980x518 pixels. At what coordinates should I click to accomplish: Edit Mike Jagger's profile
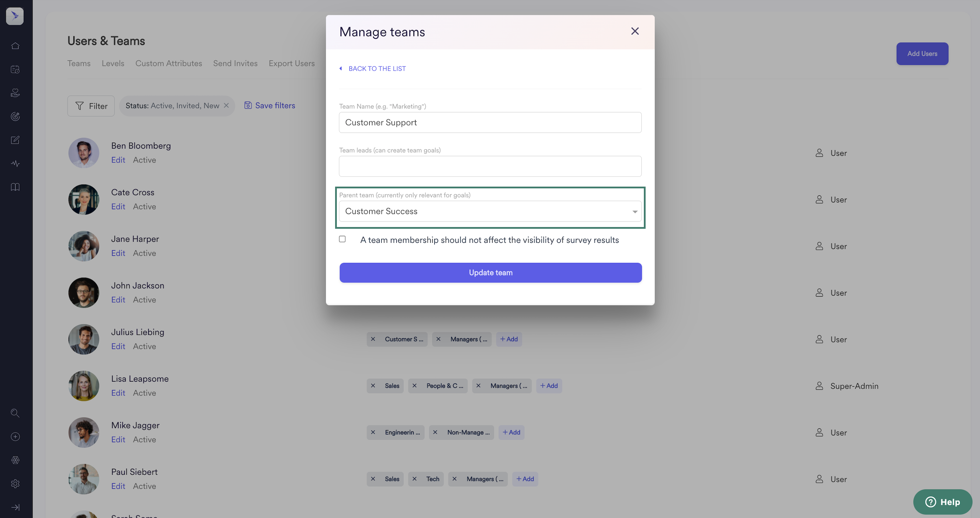pyautogui.click(x=118, y=439)
